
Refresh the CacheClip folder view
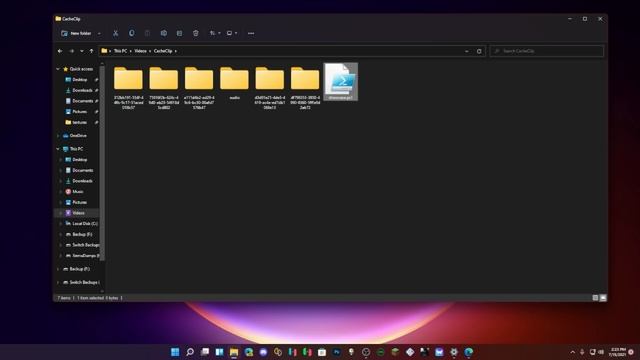[x=479, y=51]
